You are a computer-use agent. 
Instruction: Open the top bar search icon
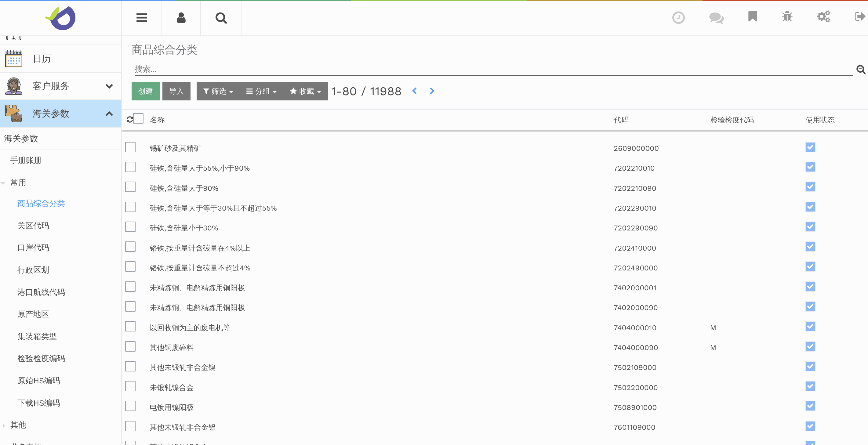221,18
